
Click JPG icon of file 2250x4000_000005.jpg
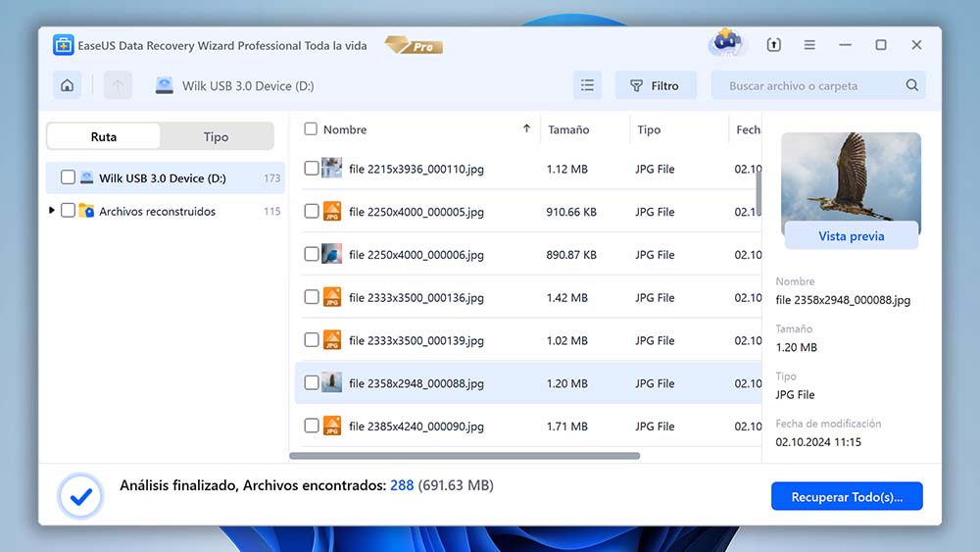coord(332,212)
